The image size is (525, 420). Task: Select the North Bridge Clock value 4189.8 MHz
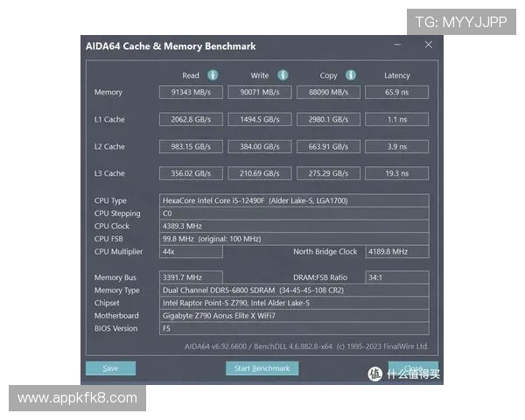point(396,252)
